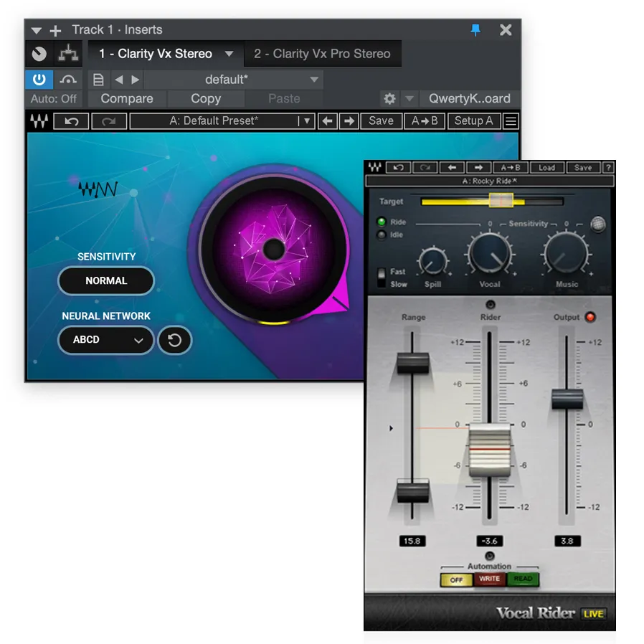Click the neural network reset icon
This screenshot has height=644, width=644.
pyautogui.click(x=174, y=340)
